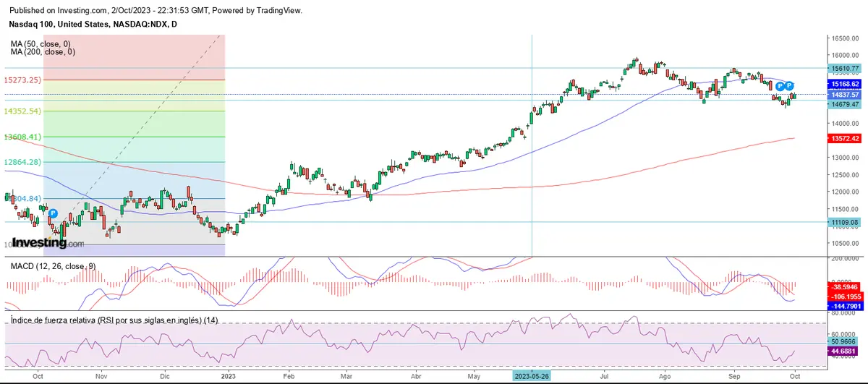Screen dimensions: 868x384
Task: Click the MACD (12, 26, close, 9) legend
Action: tap(53, 267)
